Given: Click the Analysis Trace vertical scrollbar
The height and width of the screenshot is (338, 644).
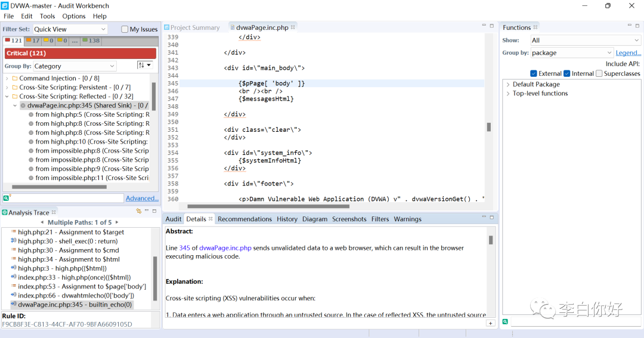Looking at the screenshot, I should click(x=155, y=278).
